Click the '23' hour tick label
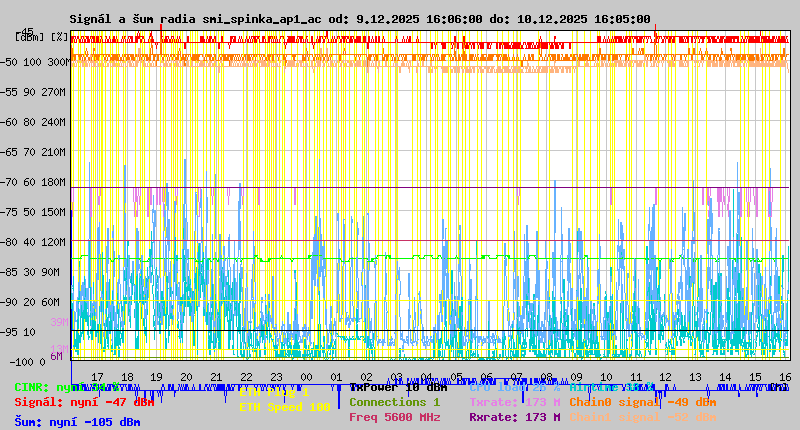The image size is (800, 430). point(277,377)
